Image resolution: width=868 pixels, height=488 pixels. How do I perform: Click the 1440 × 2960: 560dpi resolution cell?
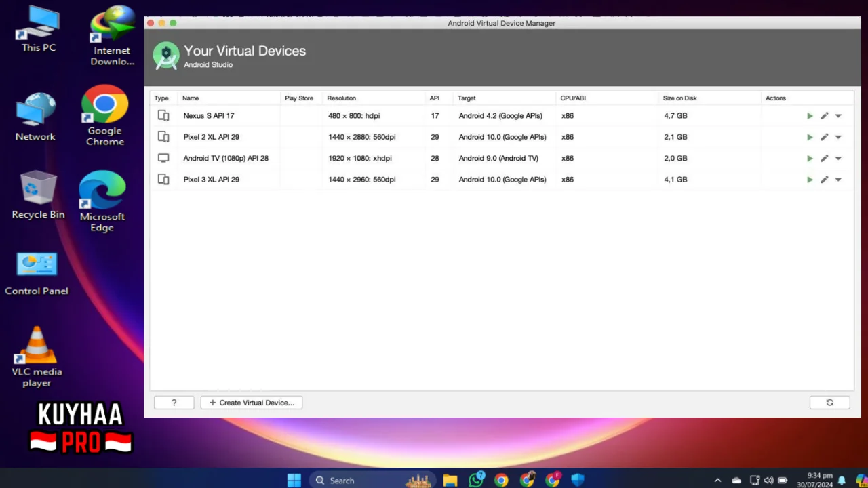click(362, 180)
